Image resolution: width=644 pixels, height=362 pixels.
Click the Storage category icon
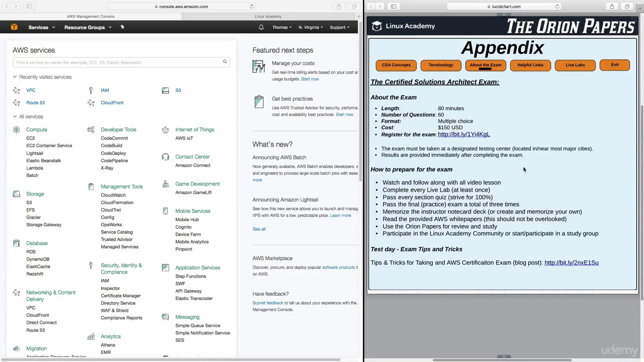pyautogui.click(x=17, y=194)
